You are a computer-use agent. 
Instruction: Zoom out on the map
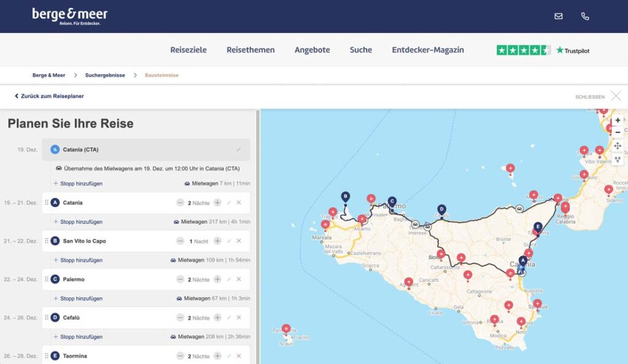[x=618, y=132]
